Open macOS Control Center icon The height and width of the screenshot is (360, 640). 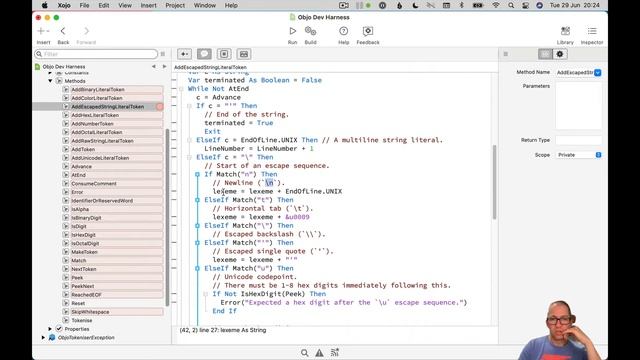pyautogui.click(x=525, y=5)
